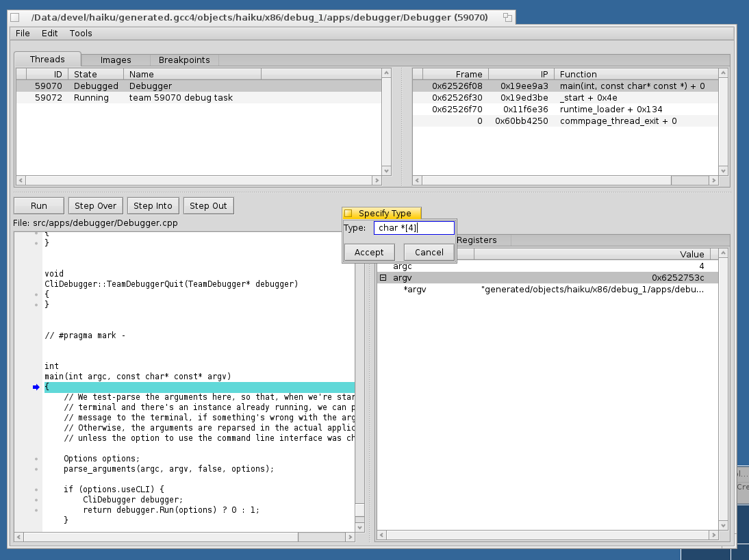Image resolution: width=749 pixels, height=560 pixels.
Task: Click the Value column header
Action: [x=592, y=254]
